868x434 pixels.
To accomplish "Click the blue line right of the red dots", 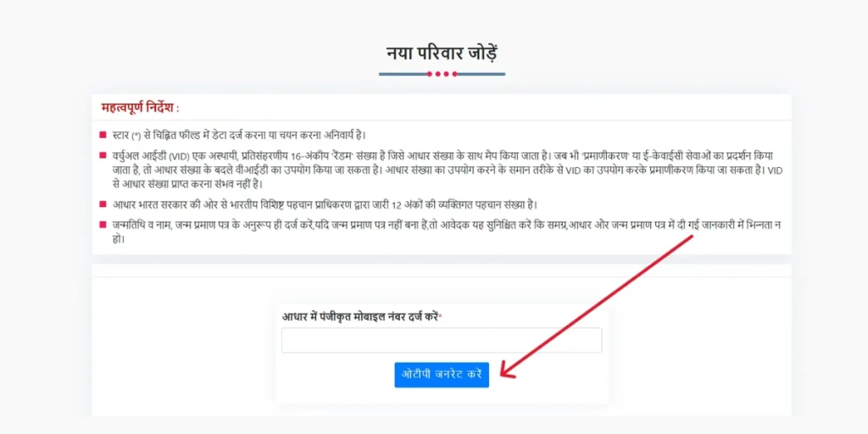I will (x=481, y=74).
